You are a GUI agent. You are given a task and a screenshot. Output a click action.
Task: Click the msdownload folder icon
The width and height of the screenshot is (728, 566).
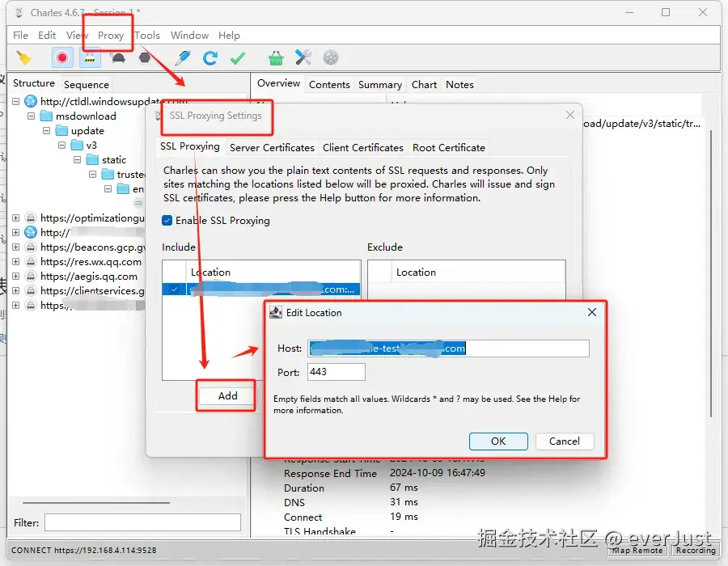[x=46, y=116]
